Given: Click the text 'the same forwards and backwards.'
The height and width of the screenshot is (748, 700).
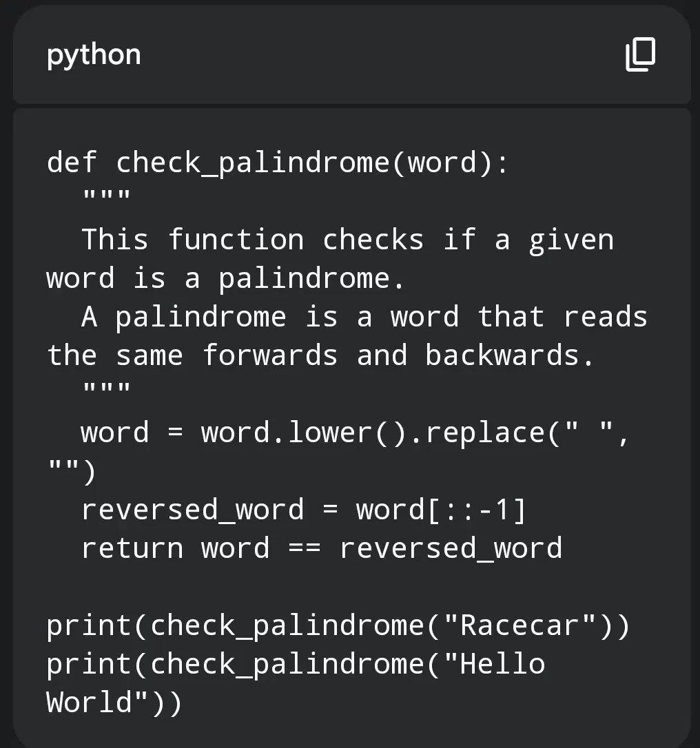Looking at the screenshot, I should coord(320,356).
